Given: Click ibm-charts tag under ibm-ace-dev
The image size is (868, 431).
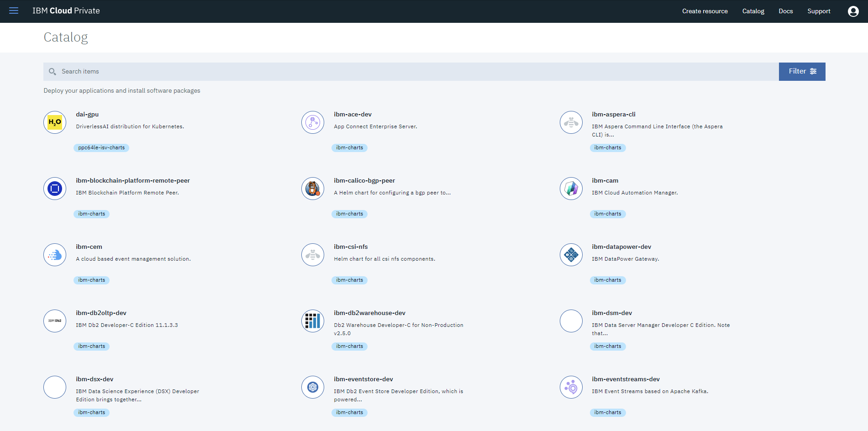Looking at the screenshot, I should 350,148.
